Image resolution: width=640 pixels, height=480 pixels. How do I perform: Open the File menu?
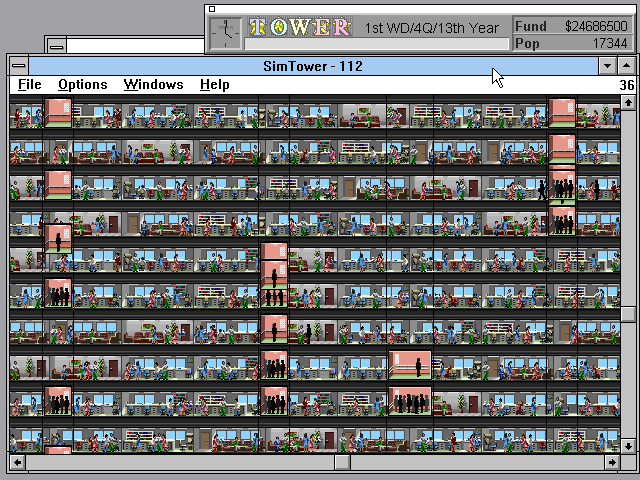30,84
